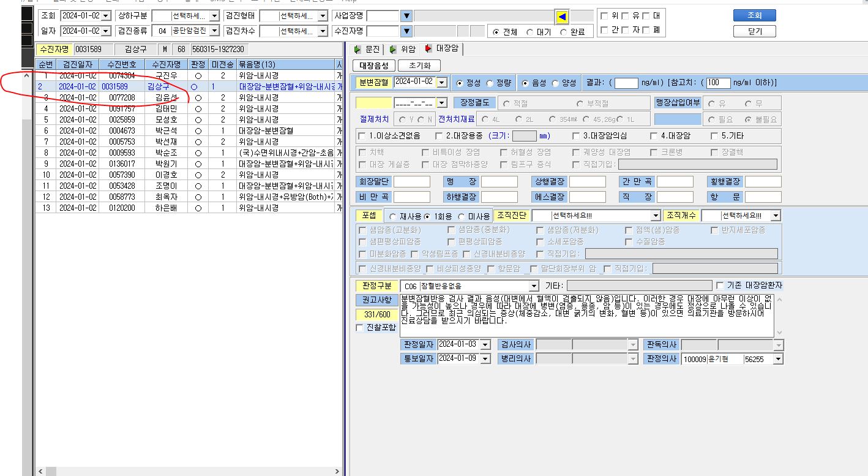Screen dimensions: 868x476
Task: Click the yellow left-arrow button at top
Action: click(x=562, y=17)
